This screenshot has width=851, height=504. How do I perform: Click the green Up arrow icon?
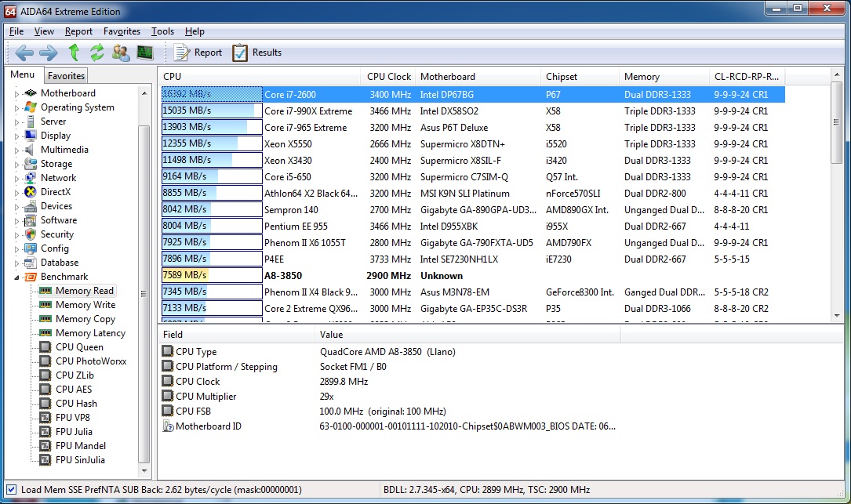pos(74,53)
